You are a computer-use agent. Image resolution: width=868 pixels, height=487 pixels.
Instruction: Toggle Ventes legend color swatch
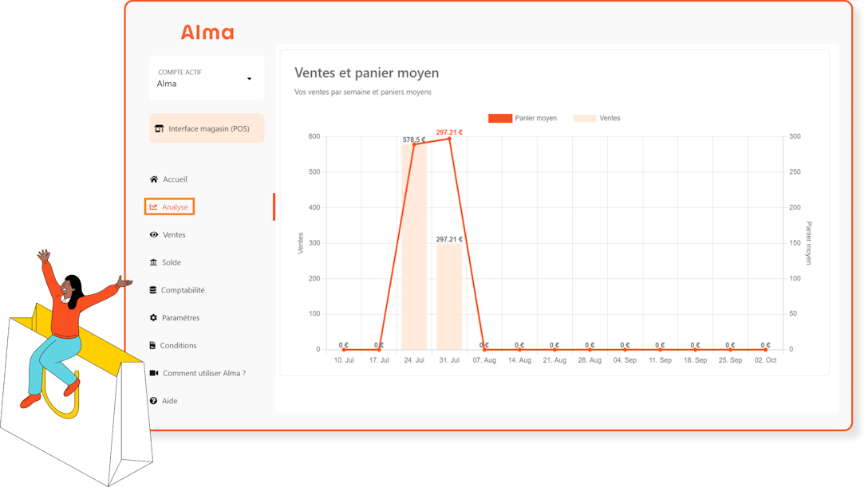[585, 118]
